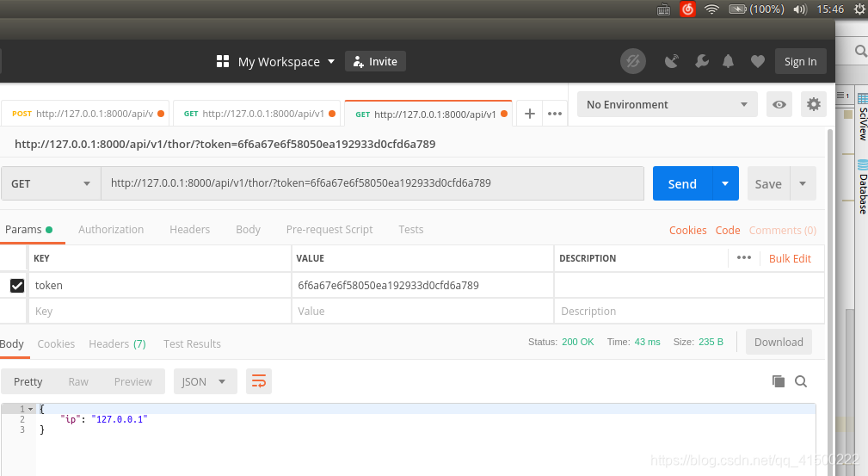Click the request URL input field
868x476 pixels.
coord(372,182)
